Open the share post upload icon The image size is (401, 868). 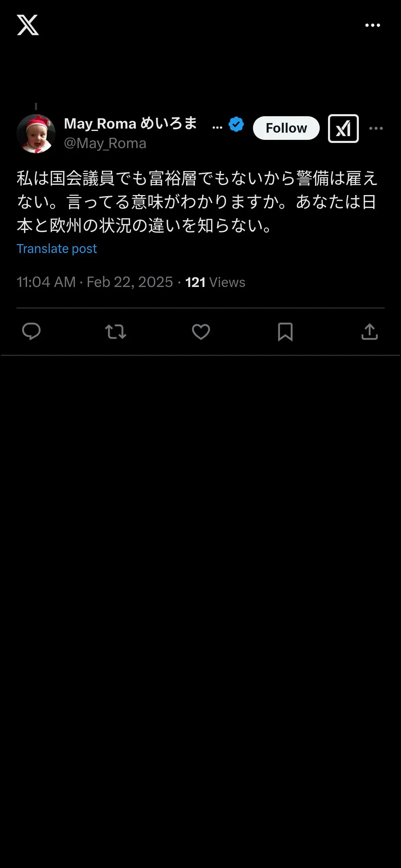(x=369, y=331)
